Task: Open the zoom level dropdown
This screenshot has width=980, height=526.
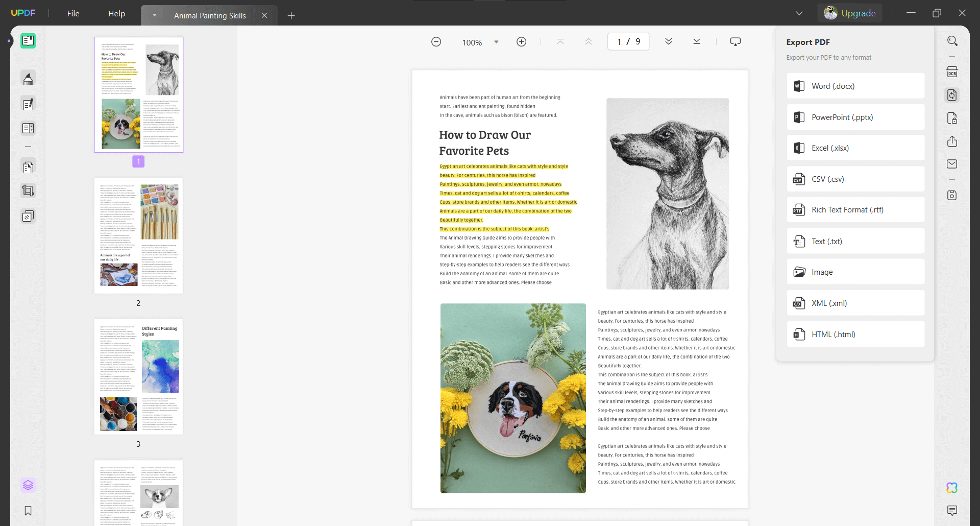Action: [496, 42]
